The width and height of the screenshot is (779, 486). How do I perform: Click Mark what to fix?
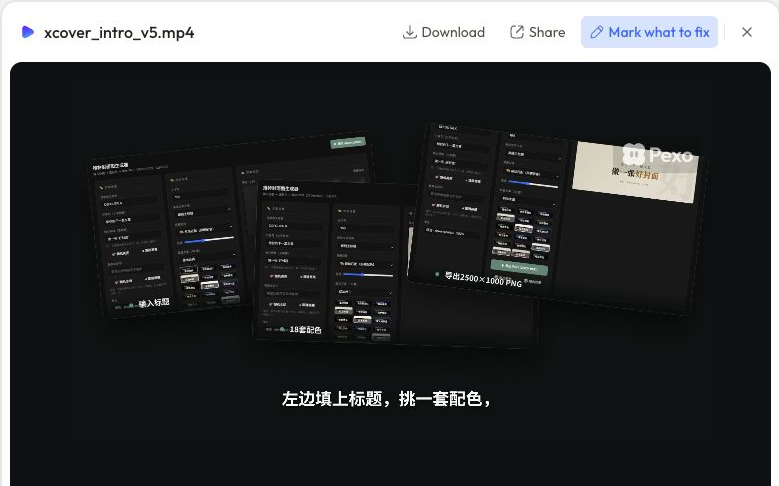pyautogui.click(x=649, y=32)
